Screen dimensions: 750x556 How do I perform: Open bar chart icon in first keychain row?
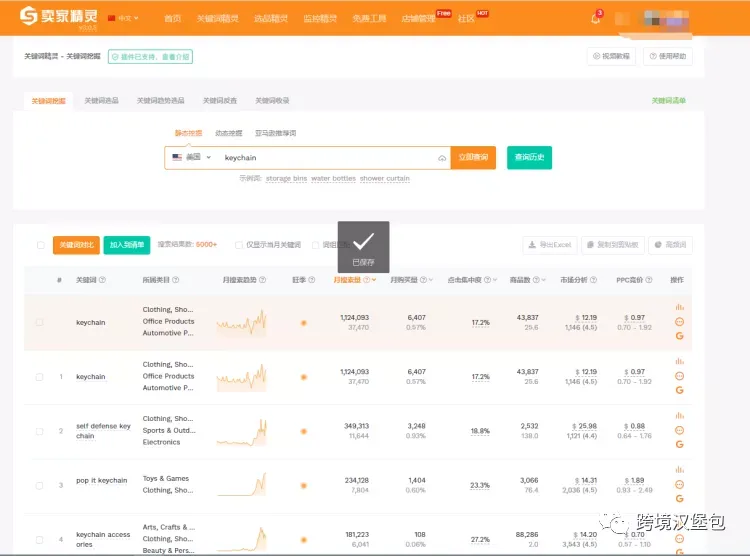point(679,307)
